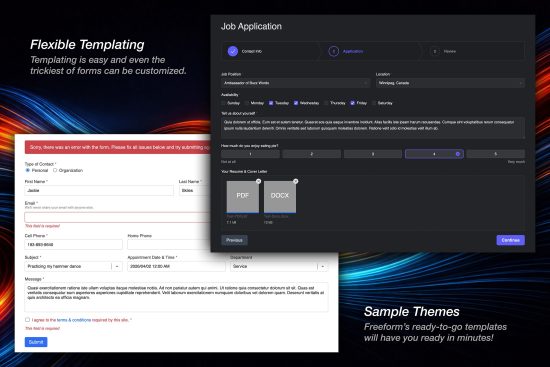Check the Saturday availability box
The width and height of the screenshot is (550, 367).
coord(374,103)
